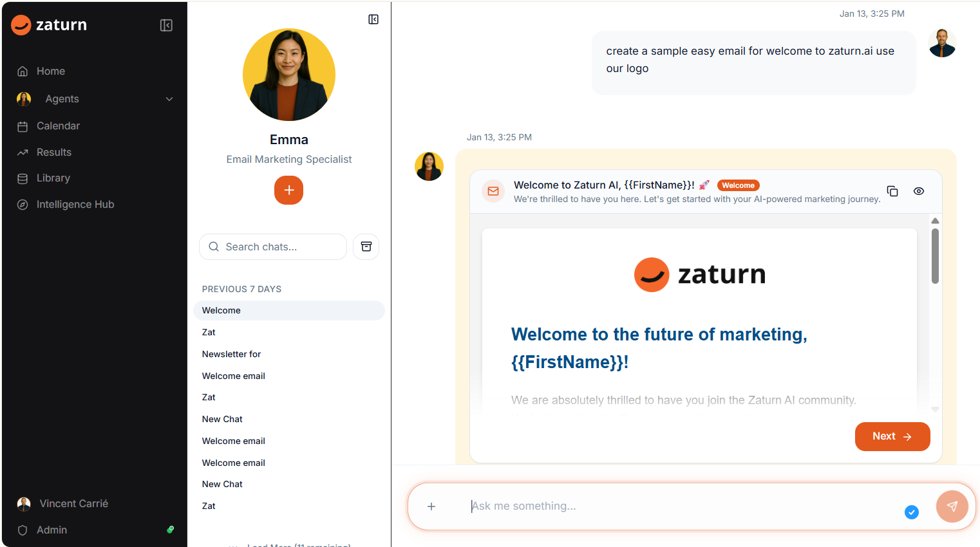Open the Newsletter for chat
The height and width of the screenshot is (547, 980).
point(231,354)
